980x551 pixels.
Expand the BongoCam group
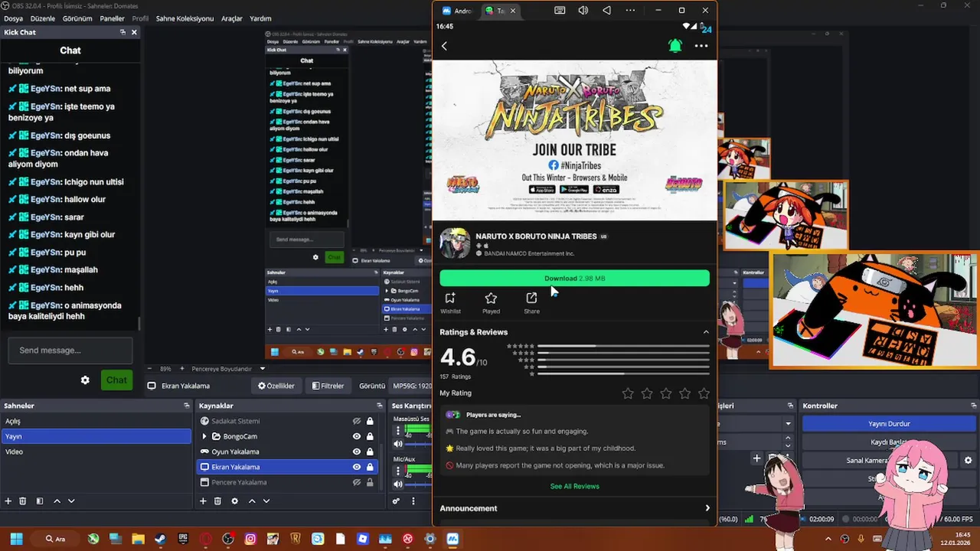coord(204,436)
